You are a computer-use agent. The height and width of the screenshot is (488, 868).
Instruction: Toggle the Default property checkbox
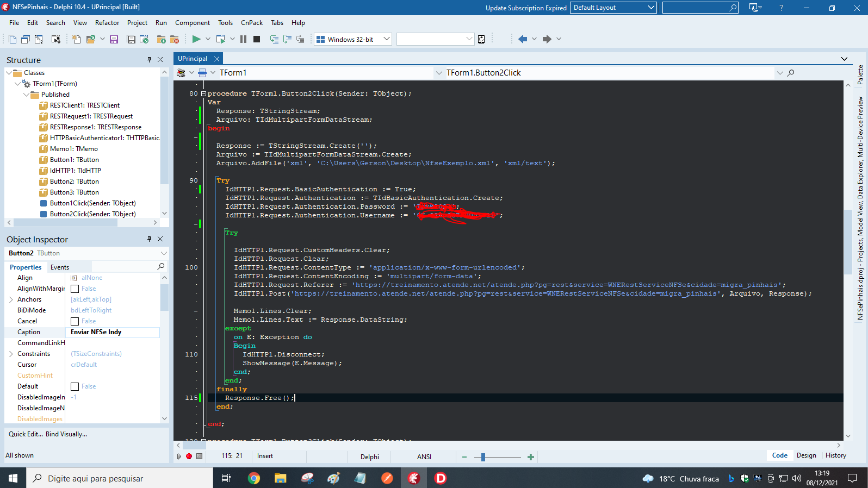(x=75, y=387)
